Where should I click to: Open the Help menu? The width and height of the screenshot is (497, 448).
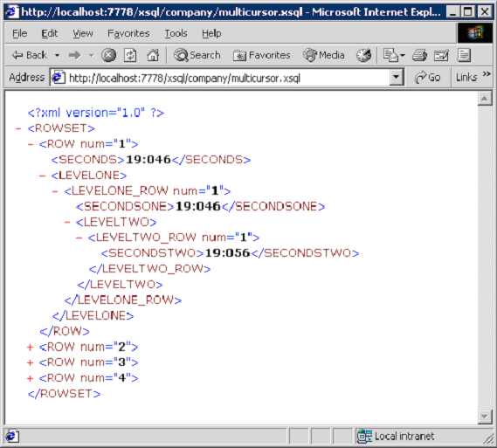[x=211, y=33]
